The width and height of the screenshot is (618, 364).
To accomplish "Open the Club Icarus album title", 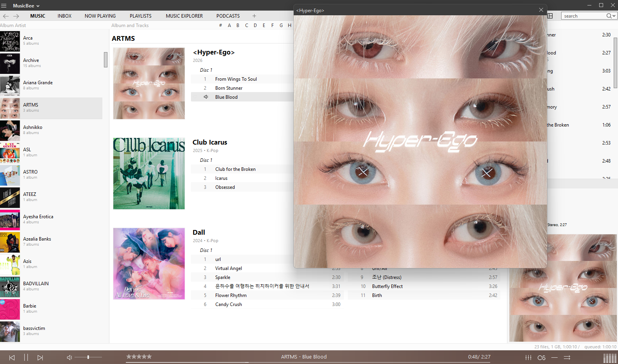I will [210, 142].
